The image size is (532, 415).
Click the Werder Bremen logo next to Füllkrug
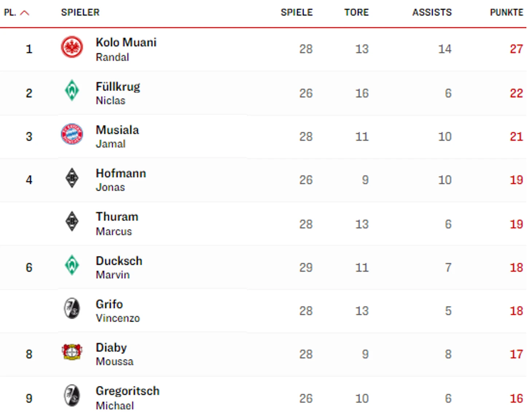tap(72, 90)
